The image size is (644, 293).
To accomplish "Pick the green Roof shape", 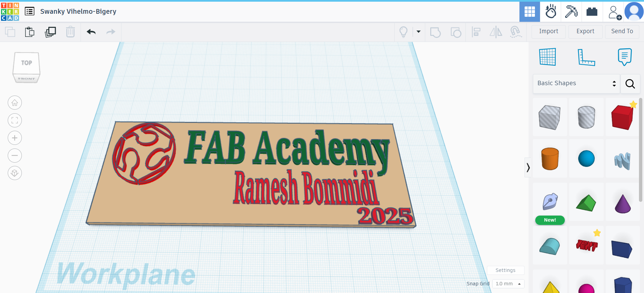I will click(586, 202).
